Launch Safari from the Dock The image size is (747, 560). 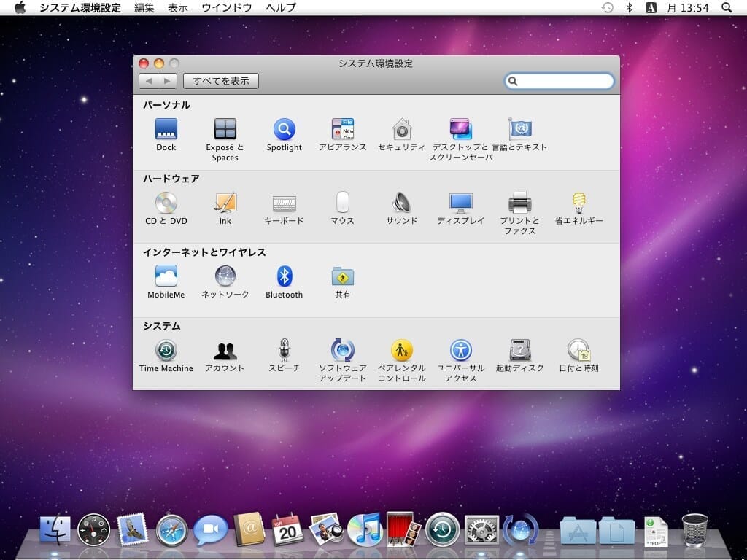pos(171,529)
